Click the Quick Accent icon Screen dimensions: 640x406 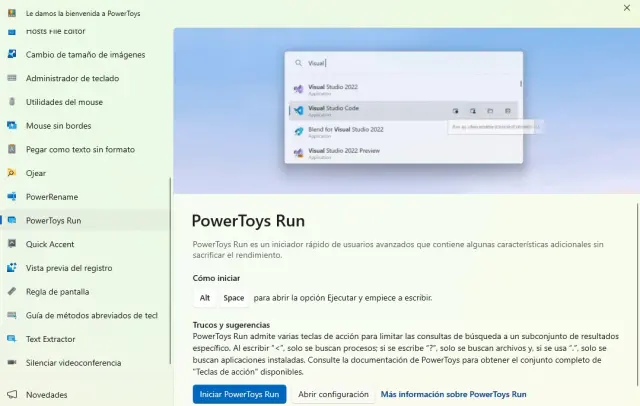click(x=11, y=244)
